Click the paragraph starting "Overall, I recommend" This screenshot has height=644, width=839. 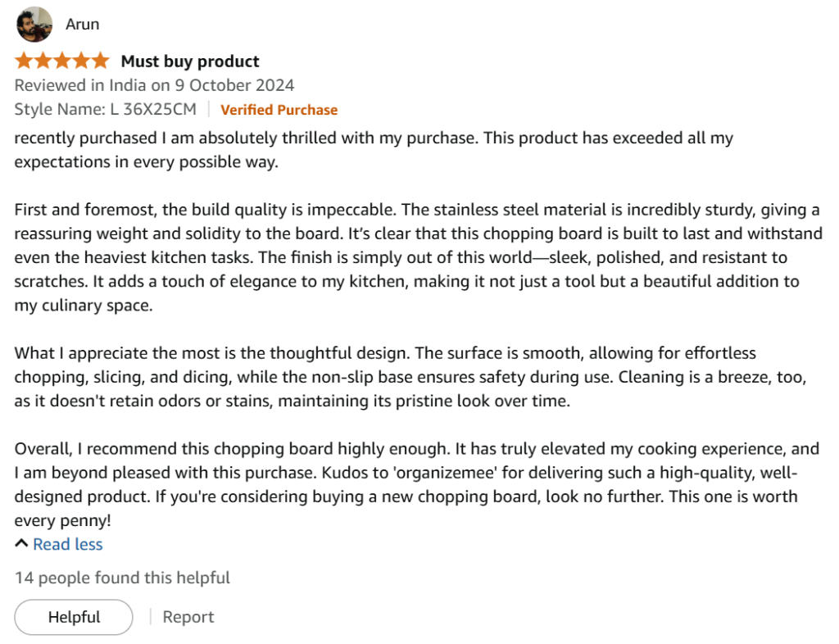pos(416,484)
